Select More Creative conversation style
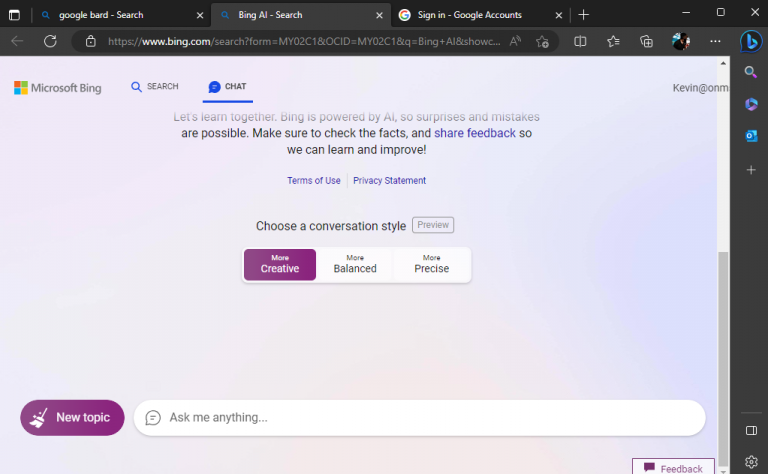The image size is (768, 474). pos(280,264)
